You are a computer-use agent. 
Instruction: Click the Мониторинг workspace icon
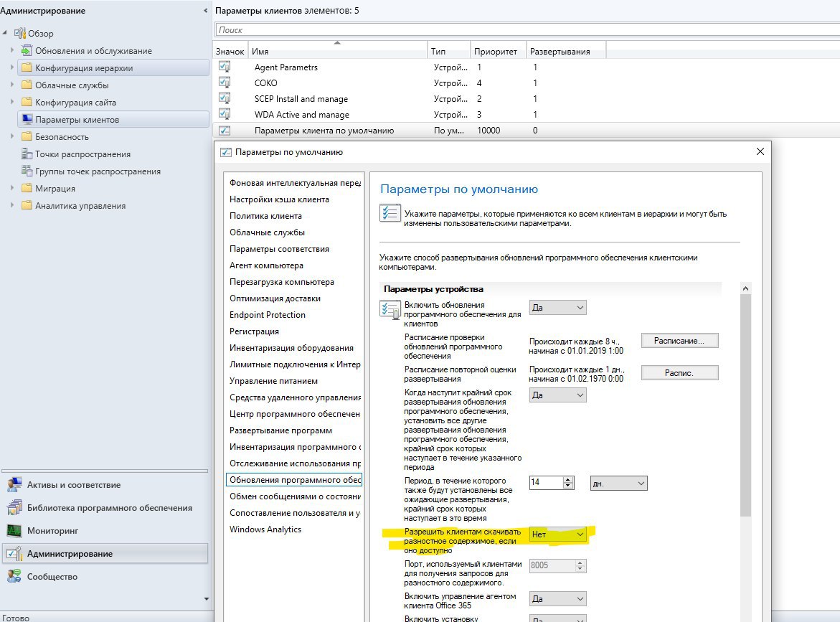(14, 530)
